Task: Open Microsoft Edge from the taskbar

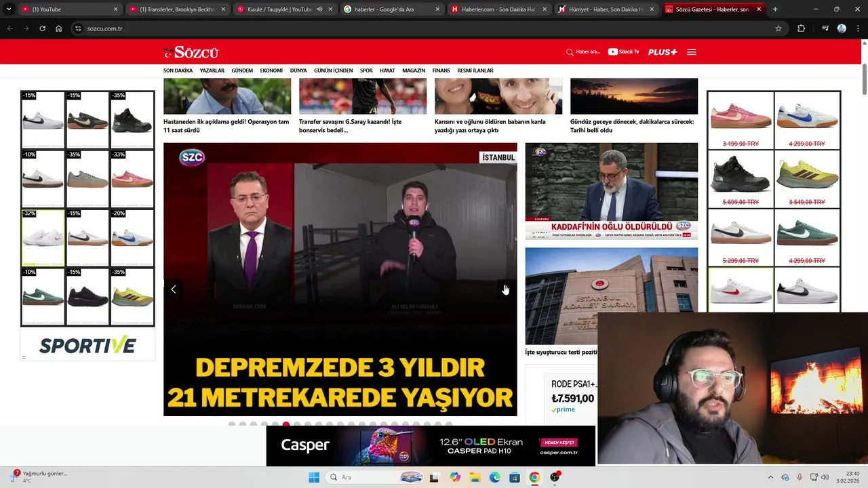Action: [495, 477]
